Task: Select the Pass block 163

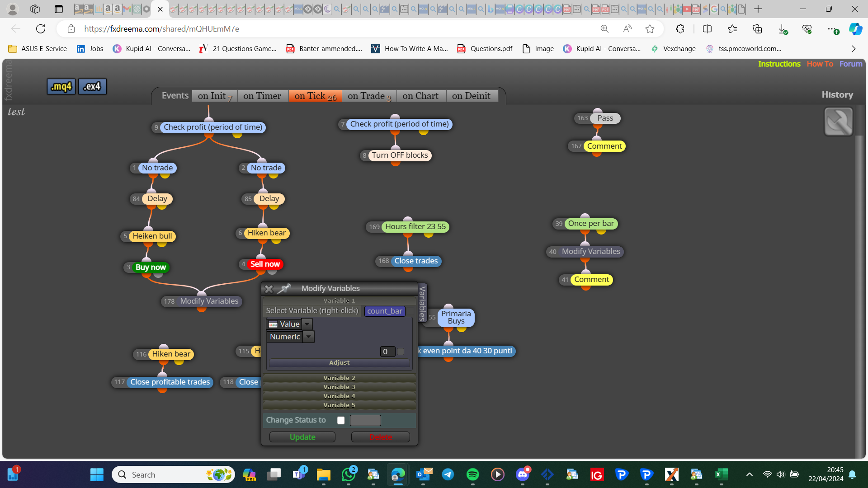Action: 605,118
